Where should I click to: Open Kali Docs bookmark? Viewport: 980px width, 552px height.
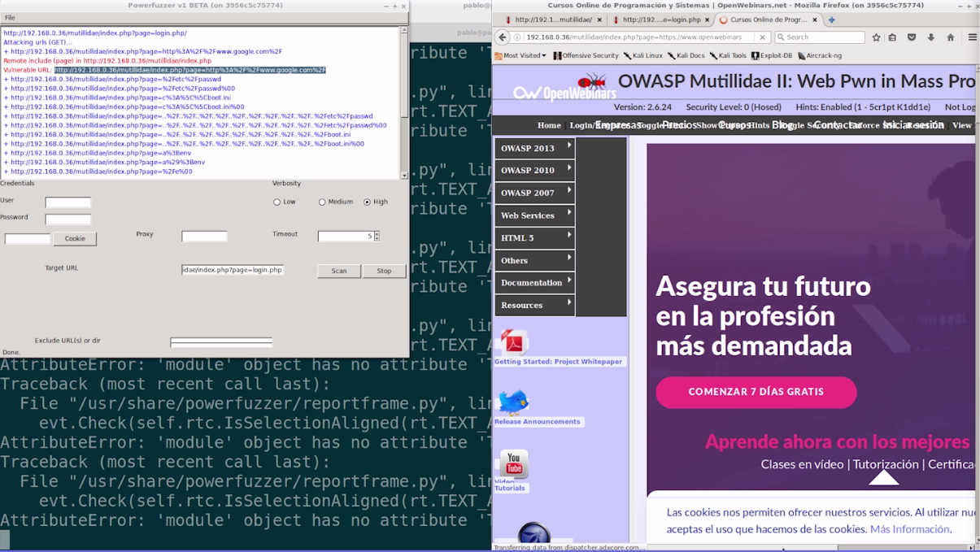click(686, 55)
